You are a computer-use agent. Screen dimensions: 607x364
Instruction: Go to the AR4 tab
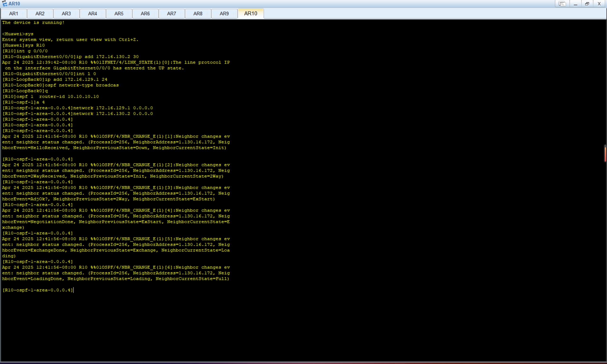click(92, 14)
